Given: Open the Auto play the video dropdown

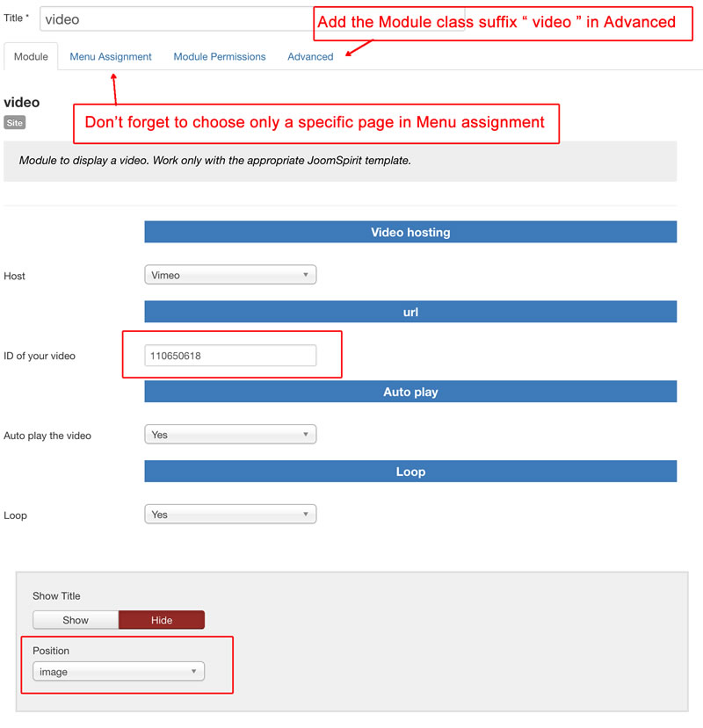Looking at the screenshot, I should point(229,435).
